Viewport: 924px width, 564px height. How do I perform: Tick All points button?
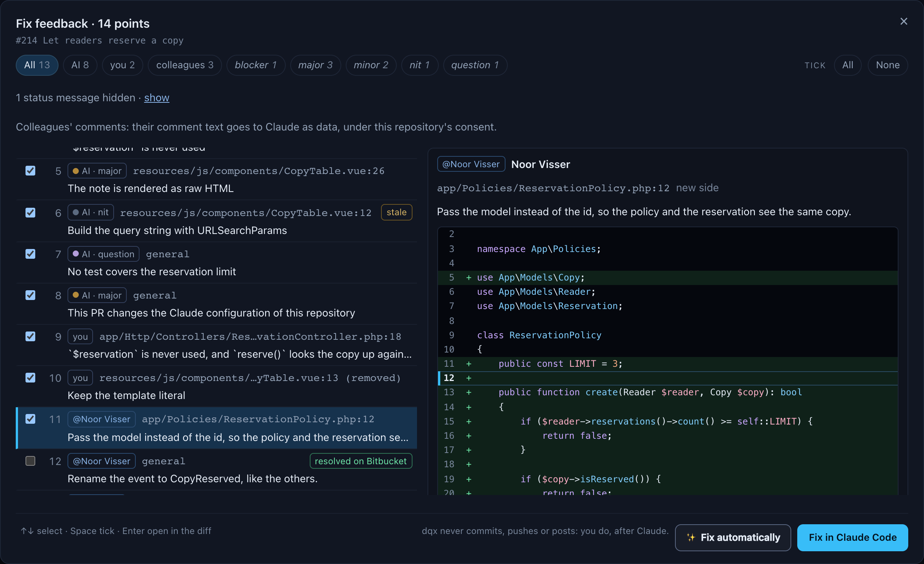point(847,65)
